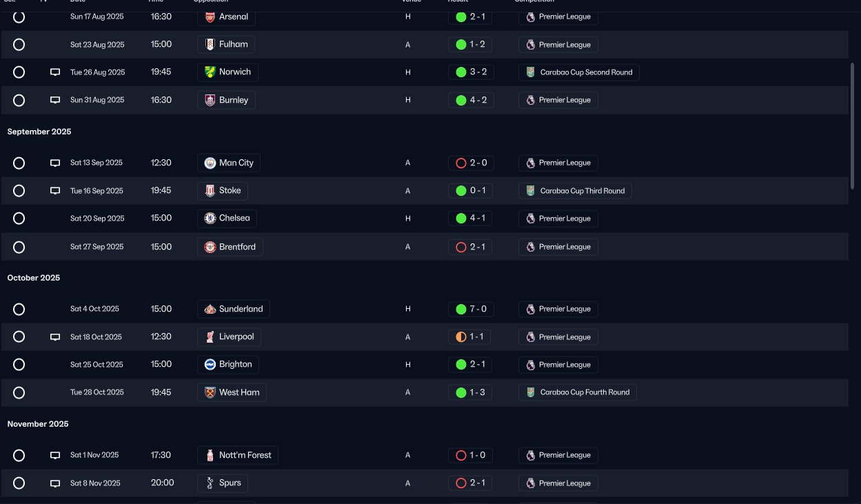Click the Chelsea club crest

210,219
